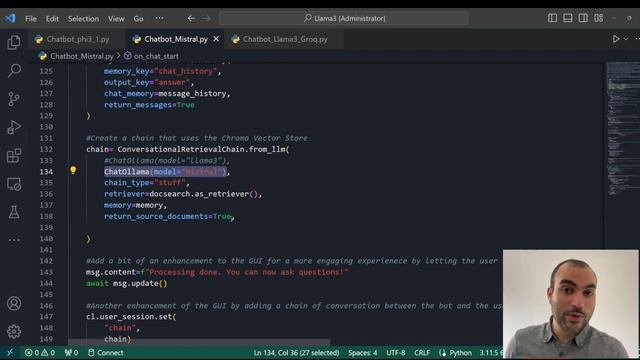Viewport: 640px width, 360px height.
Task: Click return_messages=True on line 128
Action: click(149, 105)
